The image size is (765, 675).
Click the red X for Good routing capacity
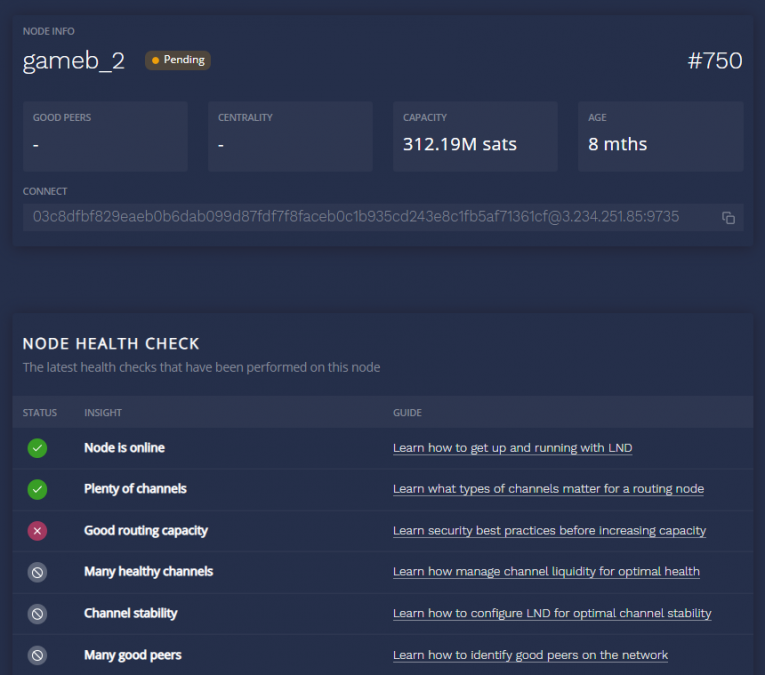pyautogui.click(x=37, y=531)
